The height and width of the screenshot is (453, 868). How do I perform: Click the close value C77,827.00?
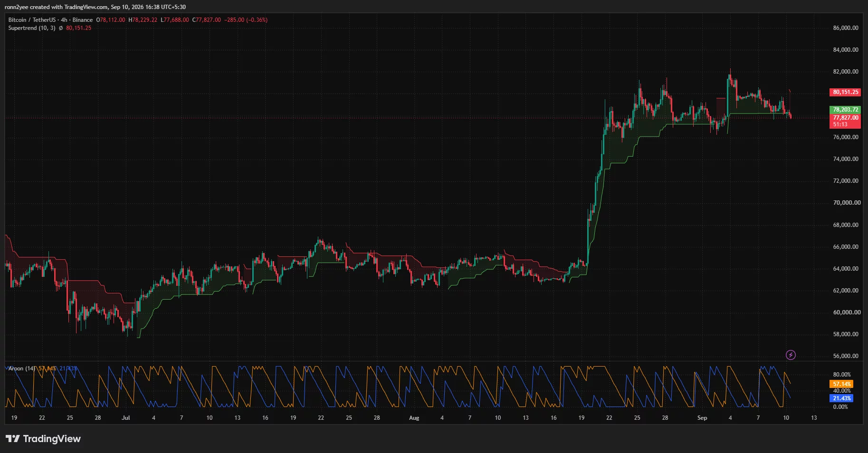click(x=207, y=20)
